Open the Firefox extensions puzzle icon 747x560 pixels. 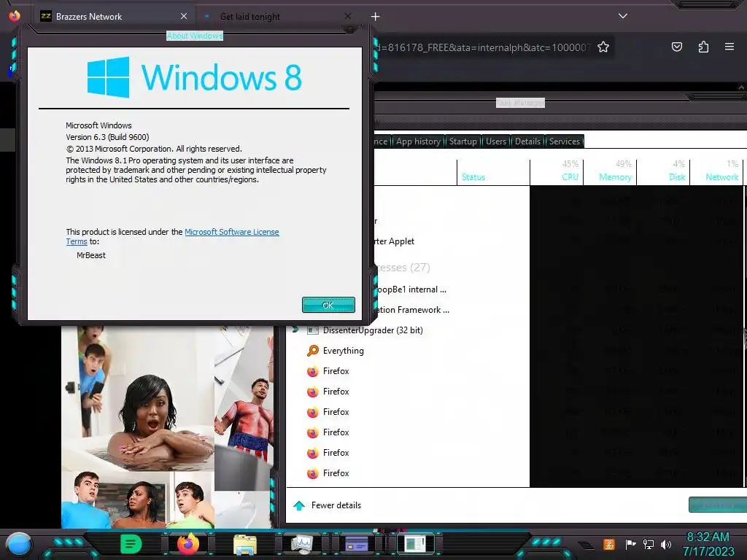(x=703, y=47)
